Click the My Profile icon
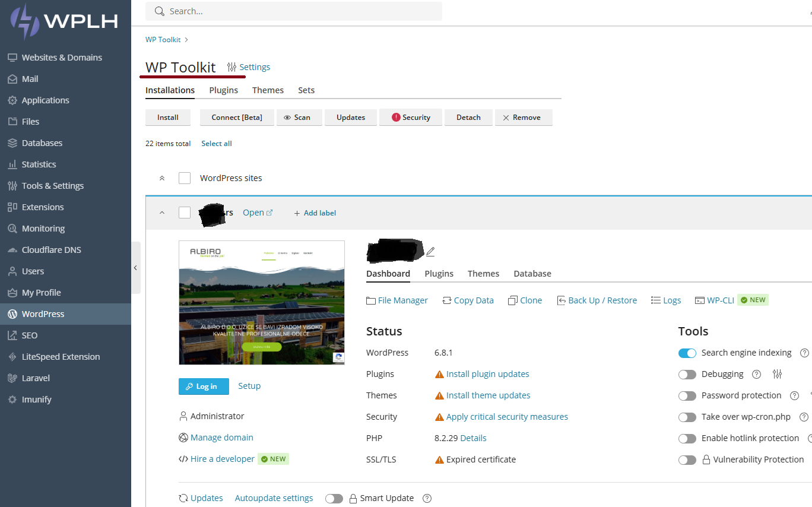The height and width of the screenshot is (507, 812). (x=12, y=293)
